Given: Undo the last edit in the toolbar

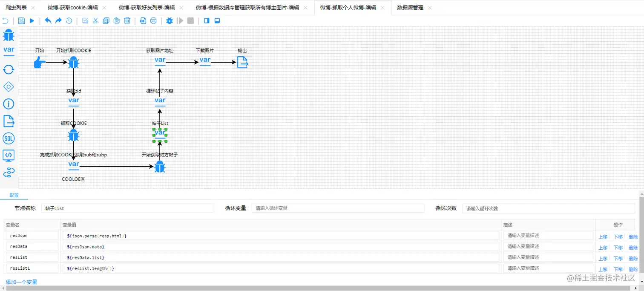Looking at the screenshot, I should pos(48,20).
